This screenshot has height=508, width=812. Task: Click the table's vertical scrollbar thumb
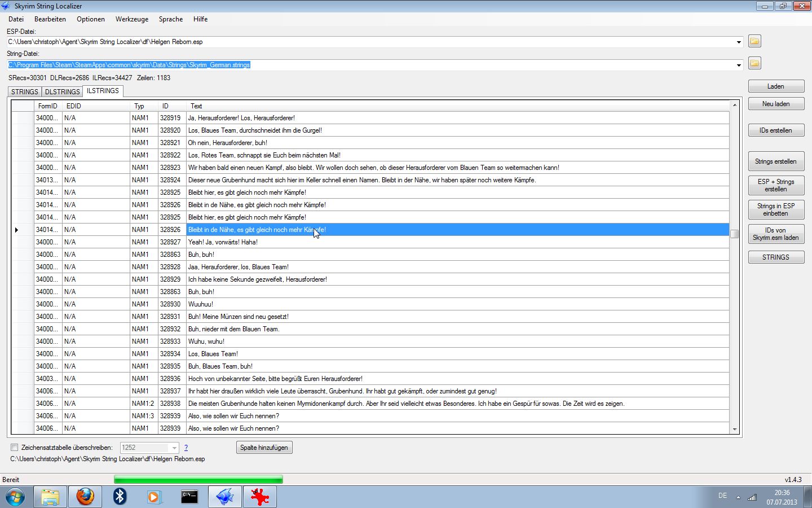[x=734, y=234]
